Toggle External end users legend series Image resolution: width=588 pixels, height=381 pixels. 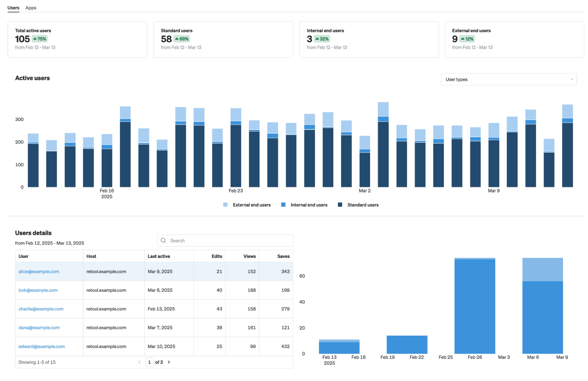point(251,205)
